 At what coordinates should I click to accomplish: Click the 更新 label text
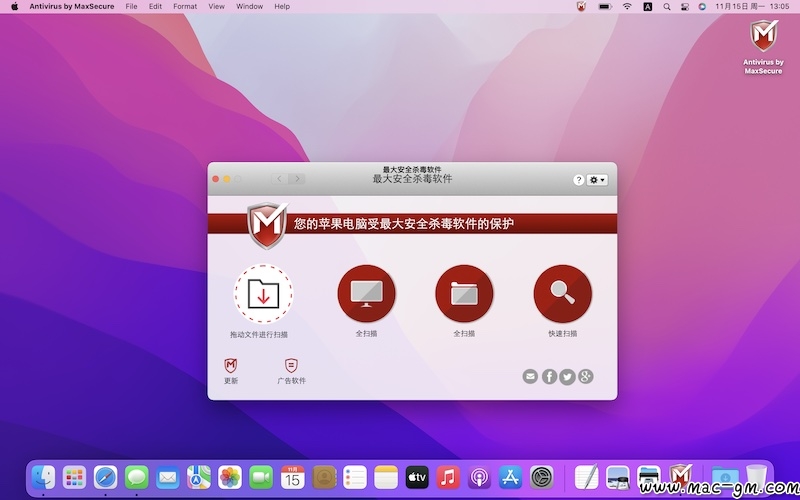231,381
